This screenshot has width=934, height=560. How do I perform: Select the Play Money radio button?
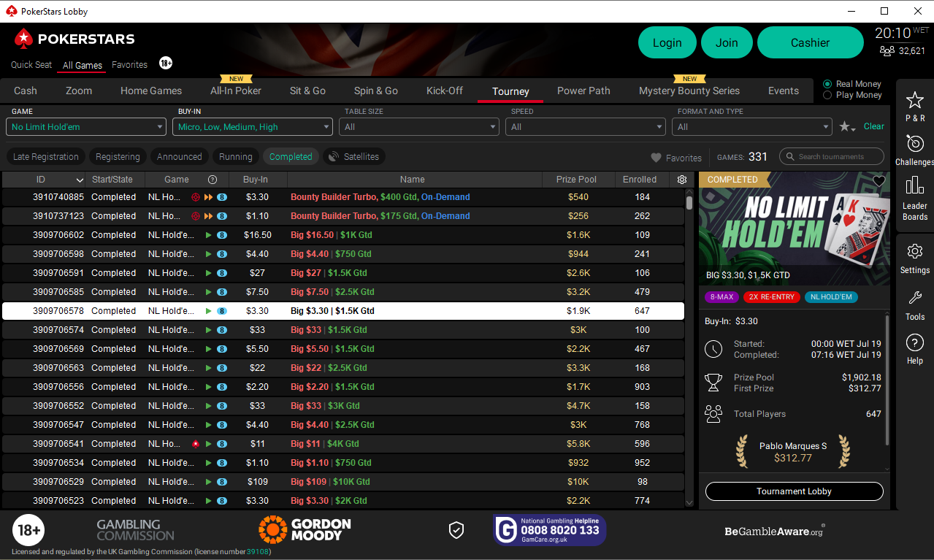pos(827,95)
